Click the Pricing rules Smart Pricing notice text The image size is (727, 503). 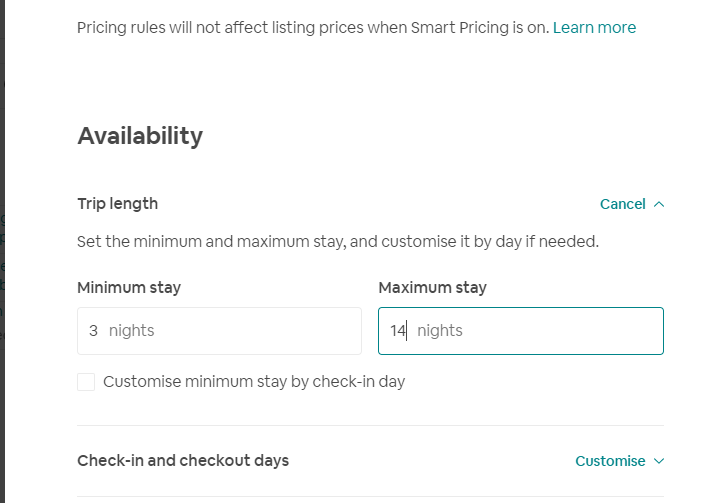pos(312,28)
